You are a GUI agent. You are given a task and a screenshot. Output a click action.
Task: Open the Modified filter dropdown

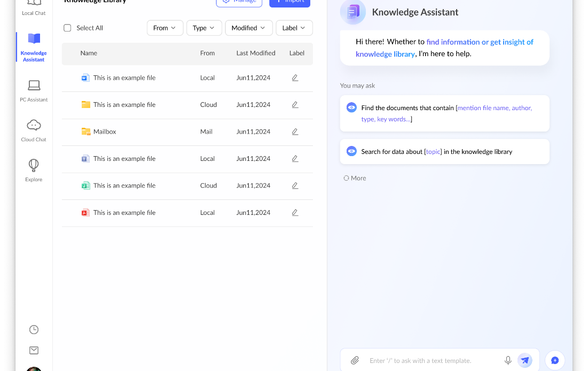(248, 28)
